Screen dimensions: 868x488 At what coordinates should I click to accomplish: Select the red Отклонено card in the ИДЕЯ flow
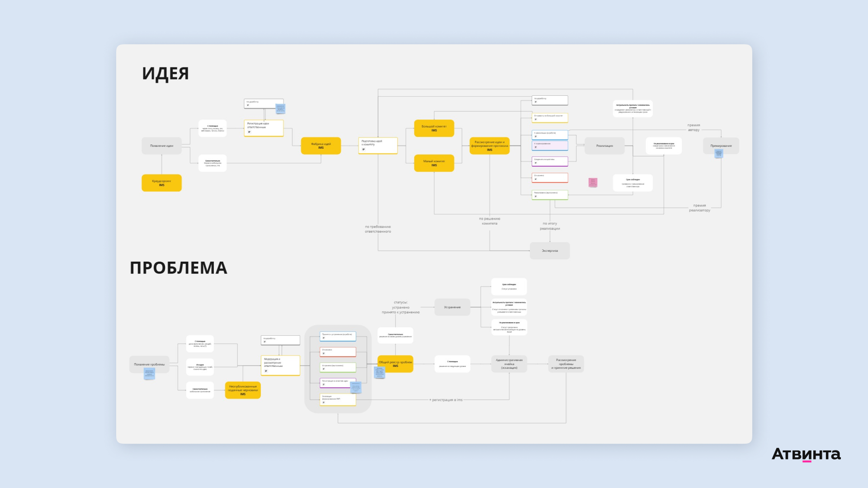pos(550,178)
